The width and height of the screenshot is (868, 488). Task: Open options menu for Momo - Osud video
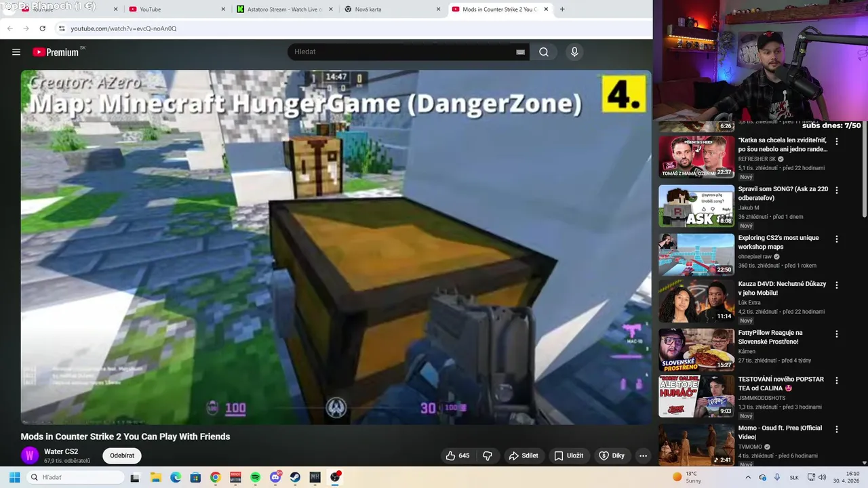837,429
